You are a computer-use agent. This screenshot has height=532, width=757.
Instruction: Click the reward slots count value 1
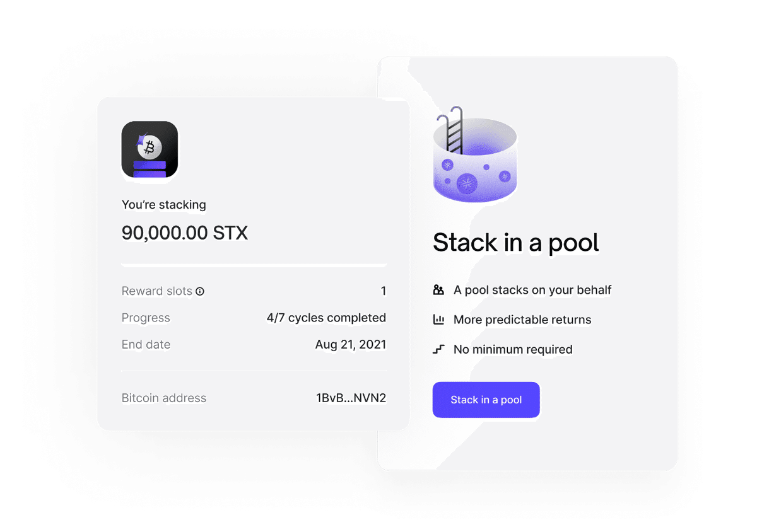pyautogui.click(x=384, y=291)
